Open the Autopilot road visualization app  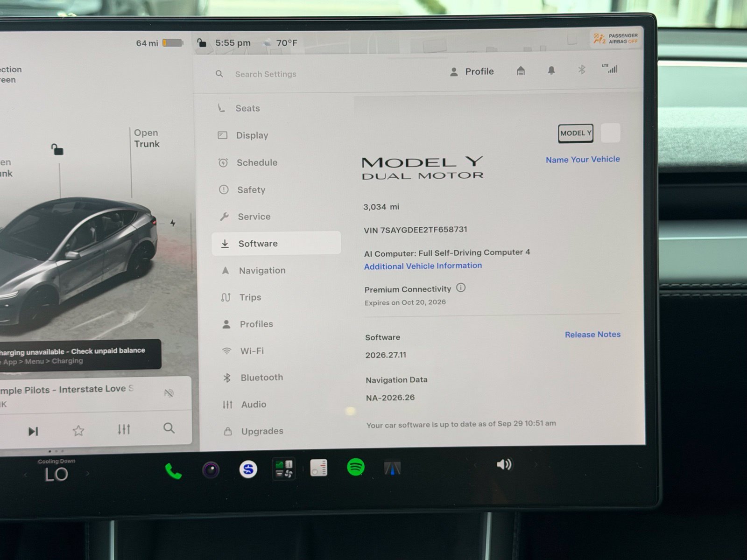pos(392,468)
